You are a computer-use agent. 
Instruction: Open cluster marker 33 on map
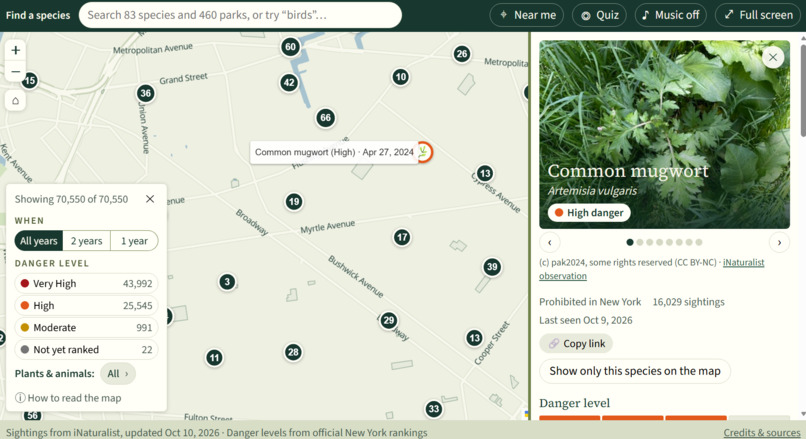(x=434, y=409)
